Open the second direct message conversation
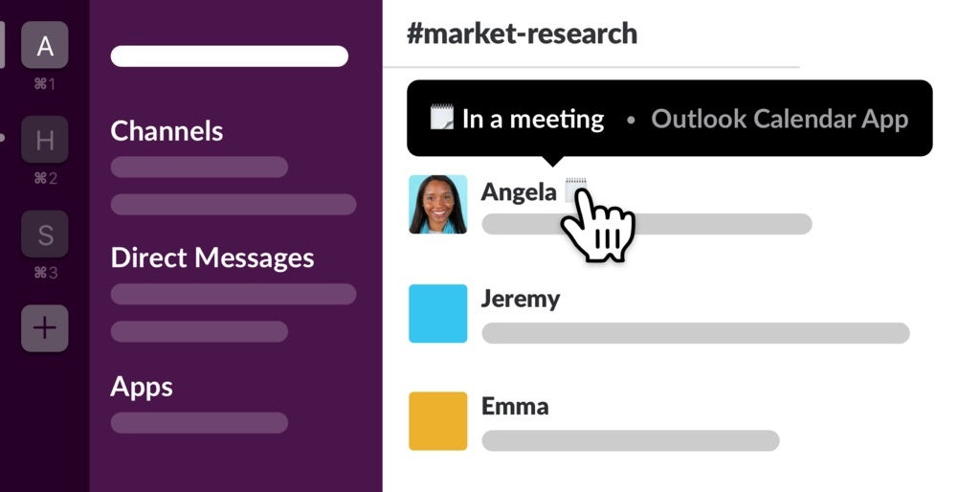980x492 pixels. [x=199, y=331]
